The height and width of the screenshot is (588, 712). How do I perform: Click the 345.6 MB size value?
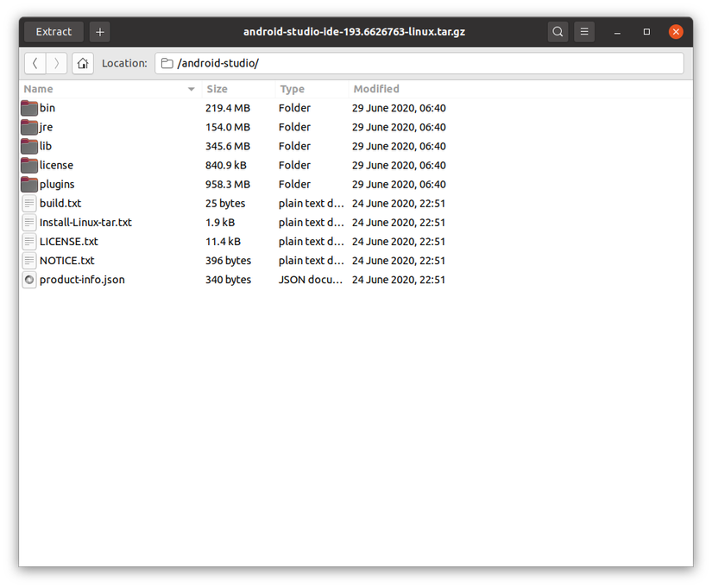228,146
